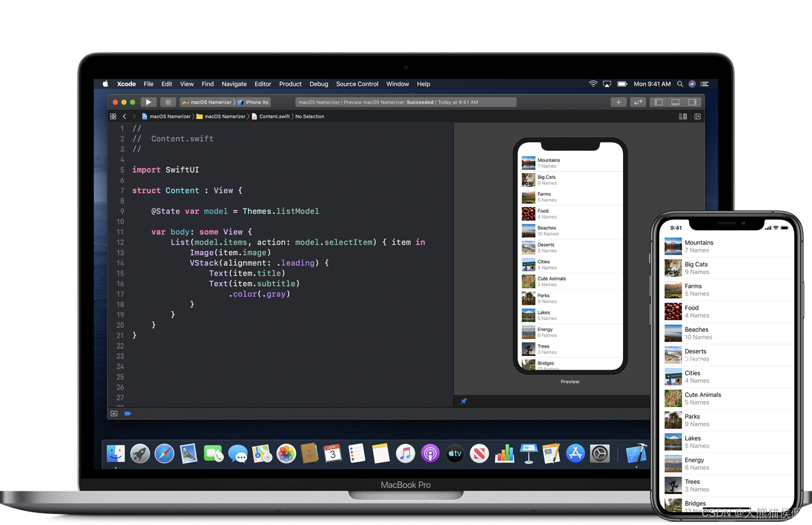Viewport: 812px width, 525px height.
Task: Open Xcode from the Dock
Action: (636, 453)
